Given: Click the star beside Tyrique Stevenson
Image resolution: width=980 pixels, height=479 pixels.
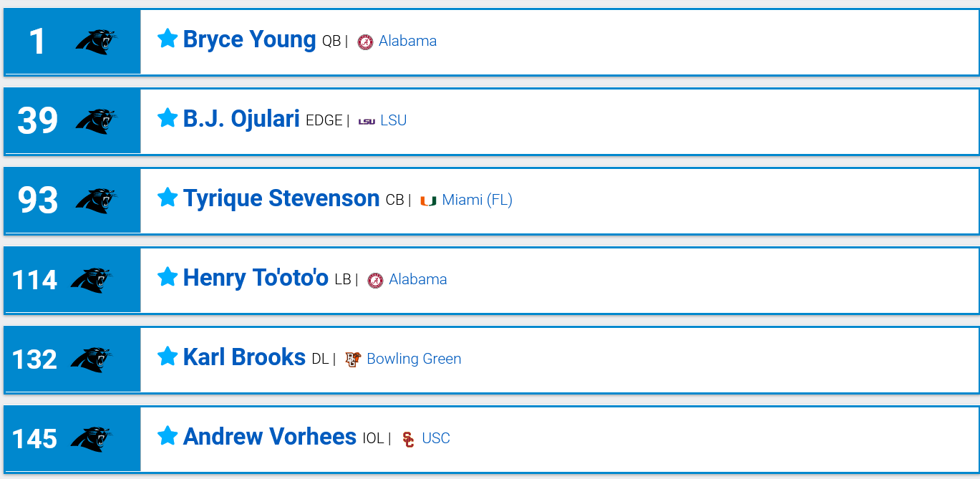Looking at the screenshot, I should tap(168, 198).
